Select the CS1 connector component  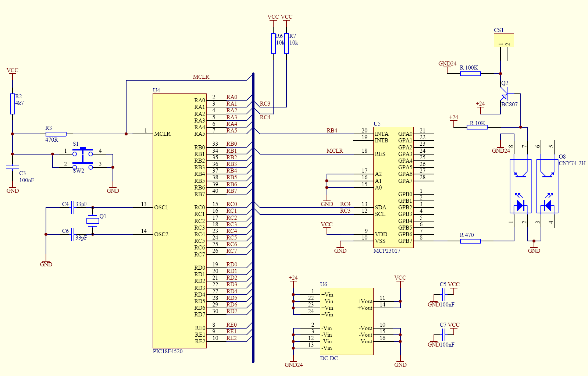click(x=504, y=40)
